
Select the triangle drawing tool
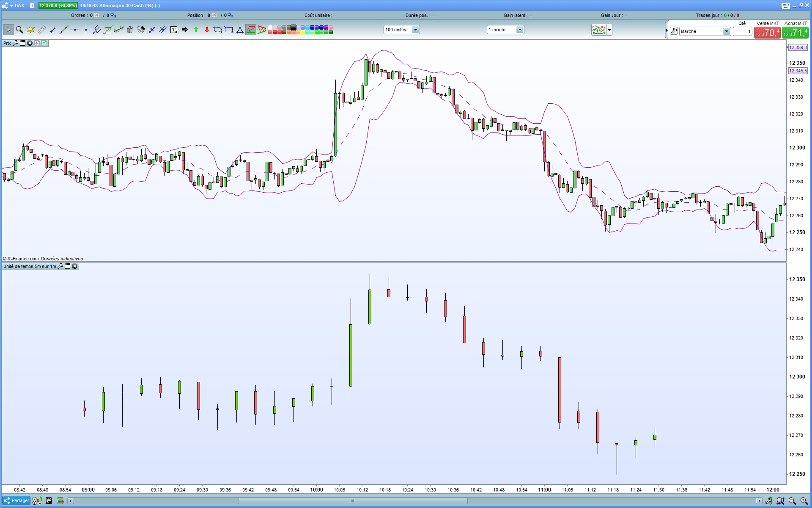tap(240, 30)
